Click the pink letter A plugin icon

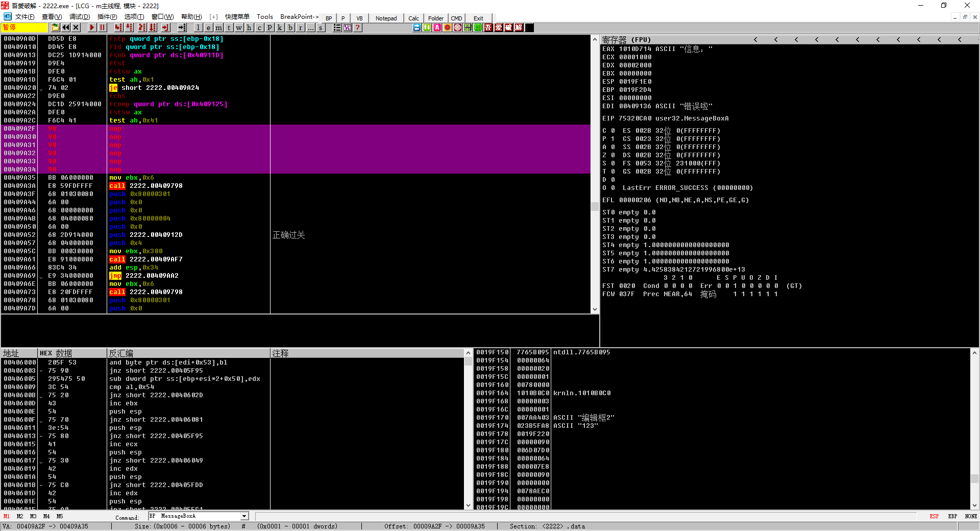[437, 28]
